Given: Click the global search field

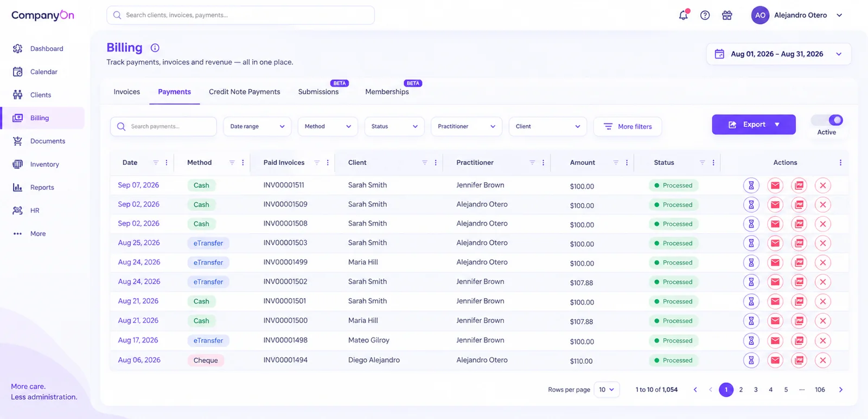Looking at the screenshot, I should tap(240, 15).
